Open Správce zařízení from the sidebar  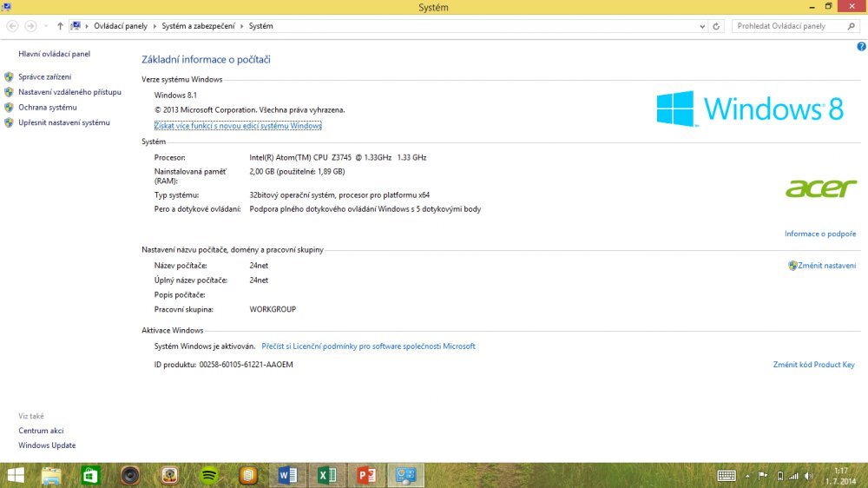pyautogui.click(x=44, y=77)
